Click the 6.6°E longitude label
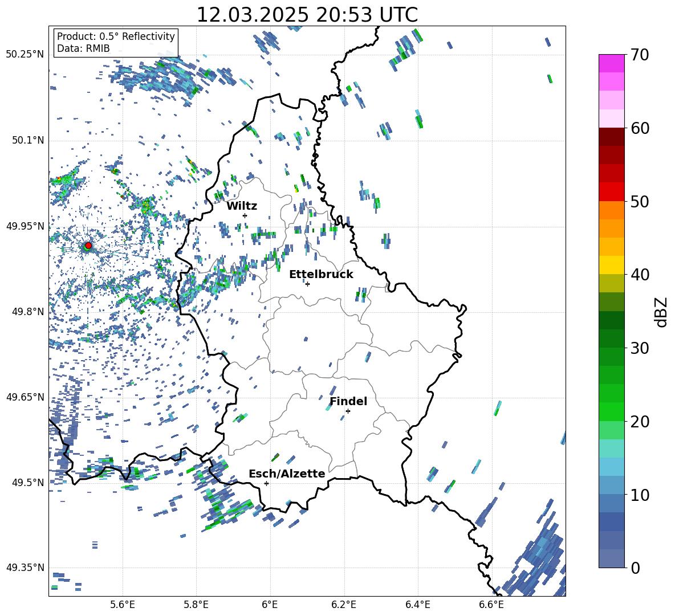The width and height of the screenshot is (675, 616). (491, 605)
